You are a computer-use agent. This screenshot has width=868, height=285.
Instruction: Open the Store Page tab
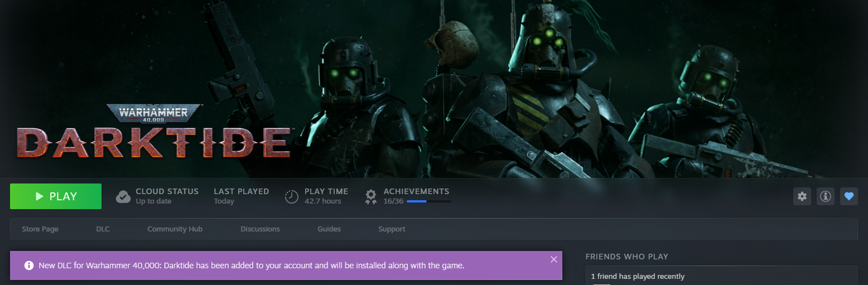40,229
